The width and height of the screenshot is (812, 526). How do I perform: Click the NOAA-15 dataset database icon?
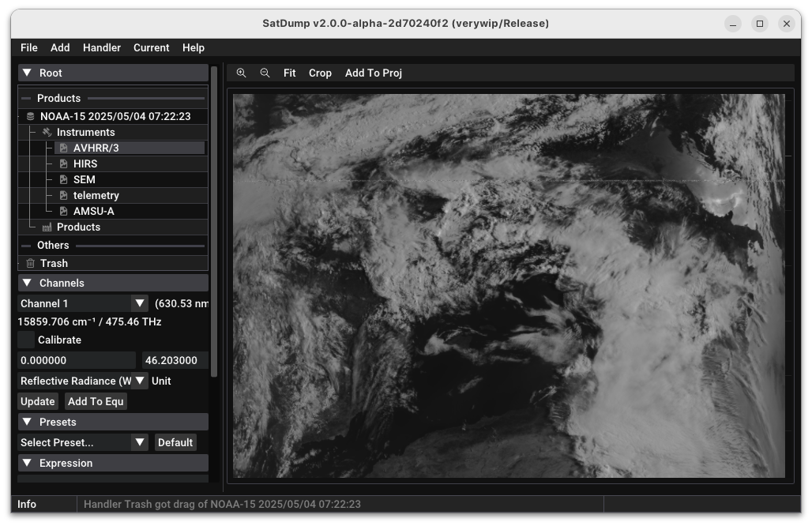click(x=30, y=116)
